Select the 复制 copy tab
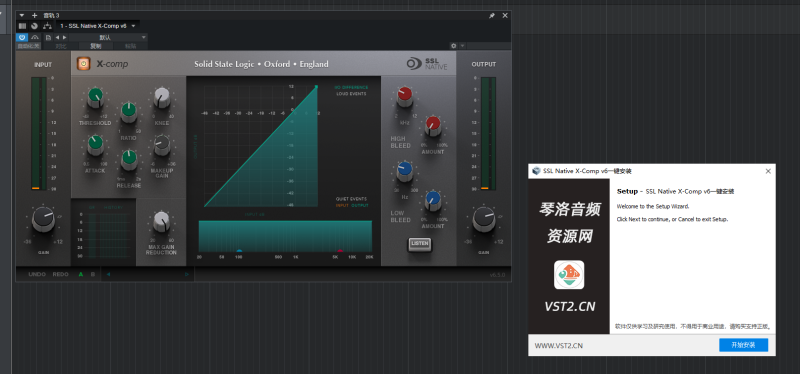The image size is (800, 374). pyautogui.click(x=95, y=46)
